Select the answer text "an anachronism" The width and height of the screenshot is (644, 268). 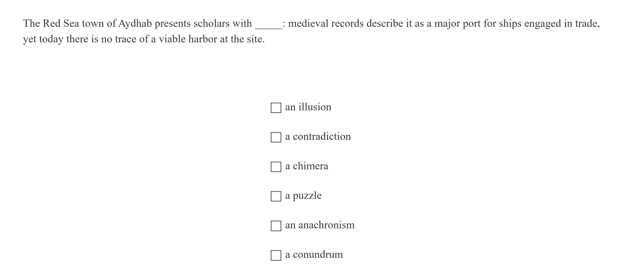coord(319,225)
